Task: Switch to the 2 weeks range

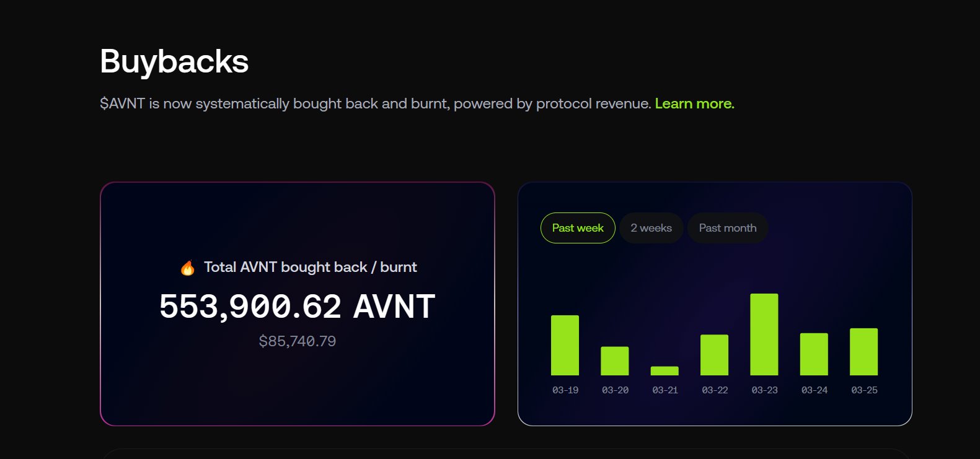Action: 651,228
